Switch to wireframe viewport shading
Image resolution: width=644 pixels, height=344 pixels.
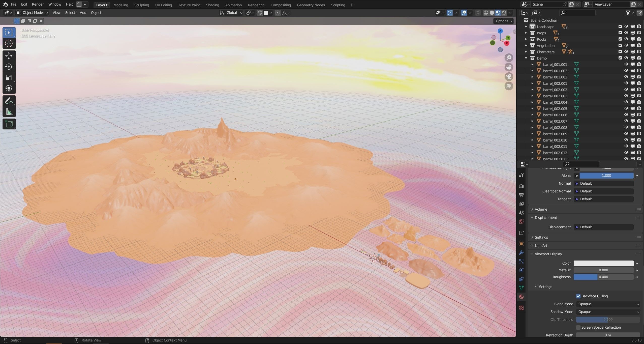coord(486,13)
